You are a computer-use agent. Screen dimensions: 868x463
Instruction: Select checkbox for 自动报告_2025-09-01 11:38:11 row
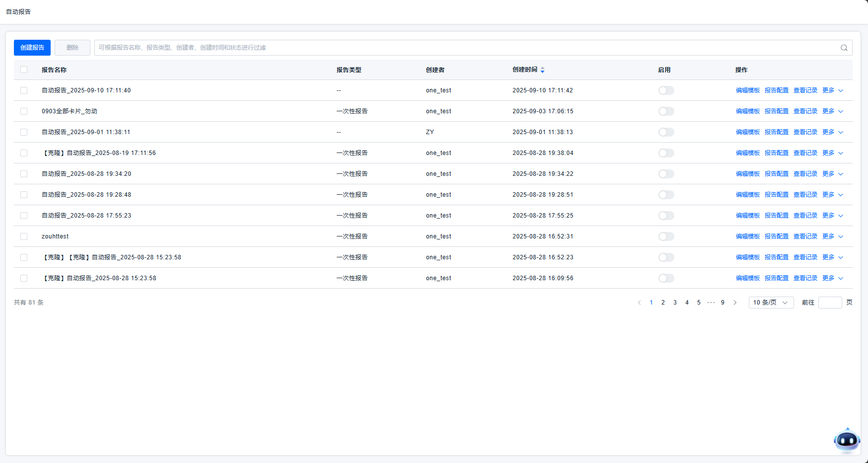point(24,132)
